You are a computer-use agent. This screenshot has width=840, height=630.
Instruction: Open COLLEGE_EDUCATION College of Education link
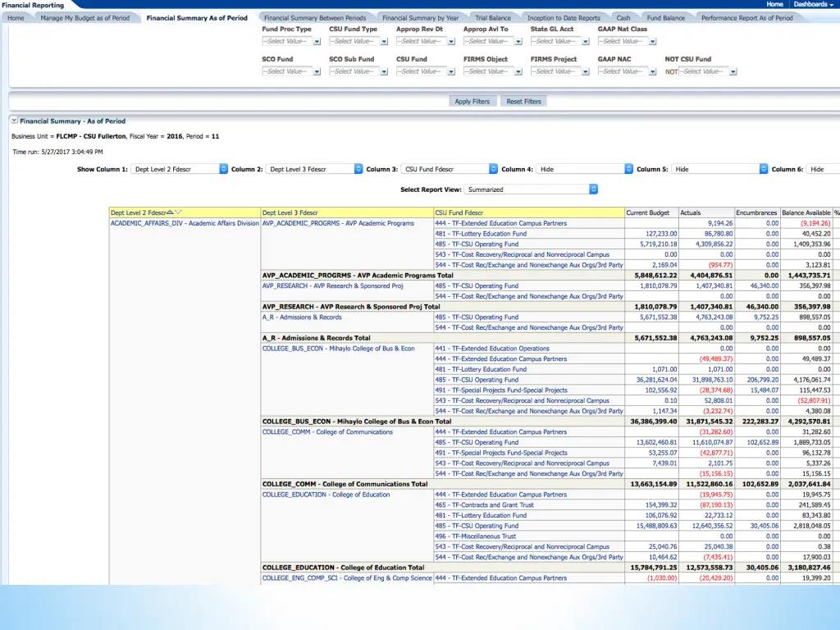(x=326, y=495)
